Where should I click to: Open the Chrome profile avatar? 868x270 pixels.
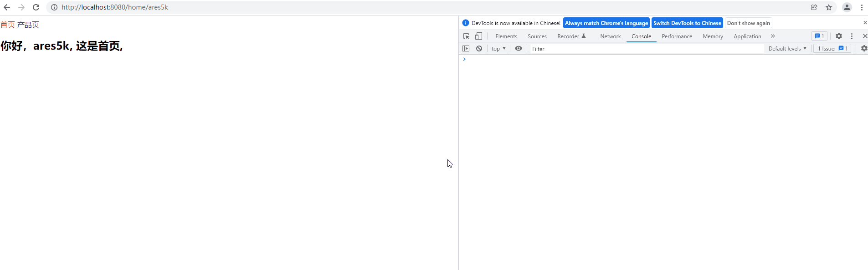pyautogui.click(x=847, y=7)
